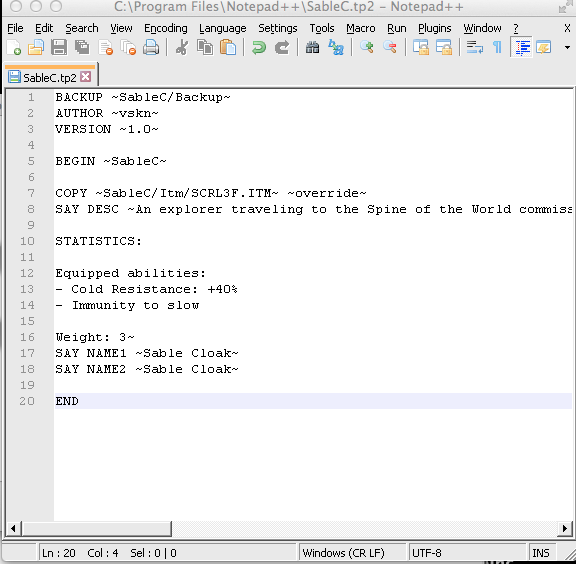Click the Open file folder icon

tap(36, 48)
